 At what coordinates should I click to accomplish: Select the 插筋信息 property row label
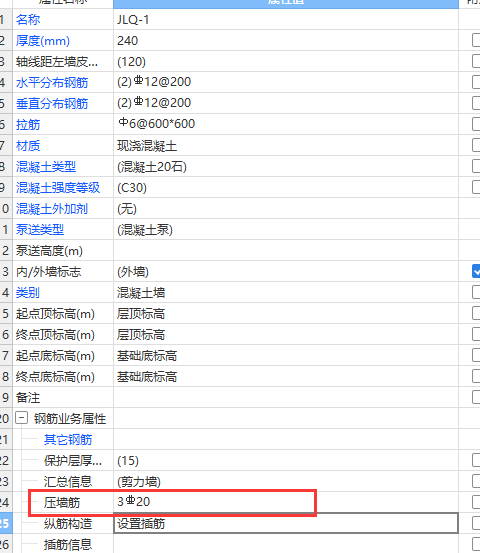tap(68, 545)
